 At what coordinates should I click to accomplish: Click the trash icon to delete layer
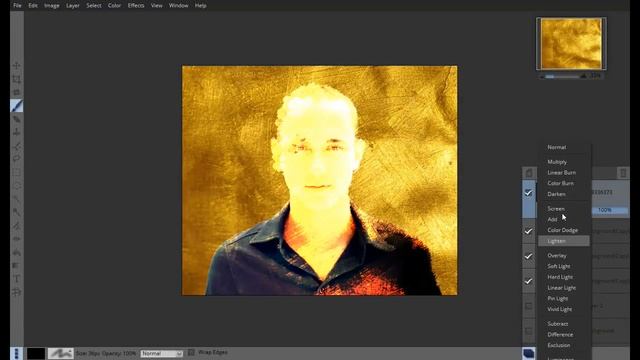(x=623, y=173)
